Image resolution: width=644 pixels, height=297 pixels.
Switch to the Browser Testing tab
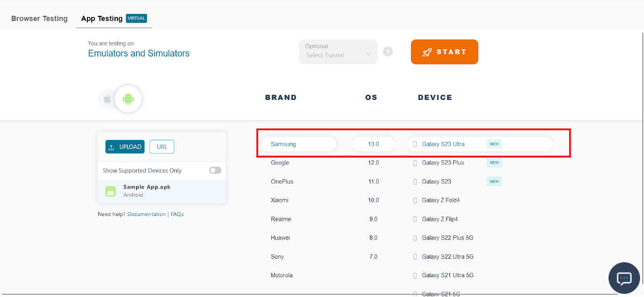click(x=39, y=19)
